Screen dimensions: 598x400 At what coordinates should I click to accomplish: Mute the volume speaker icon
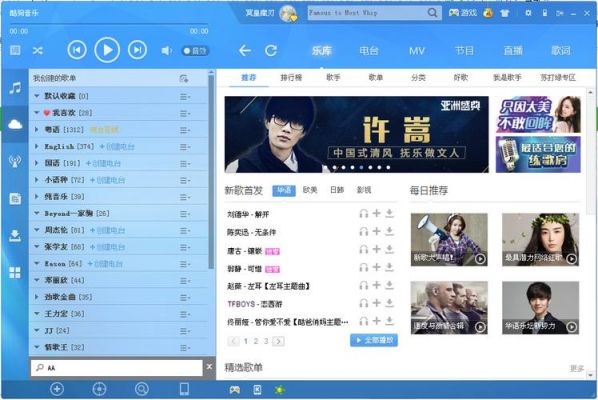click(166, 51)
